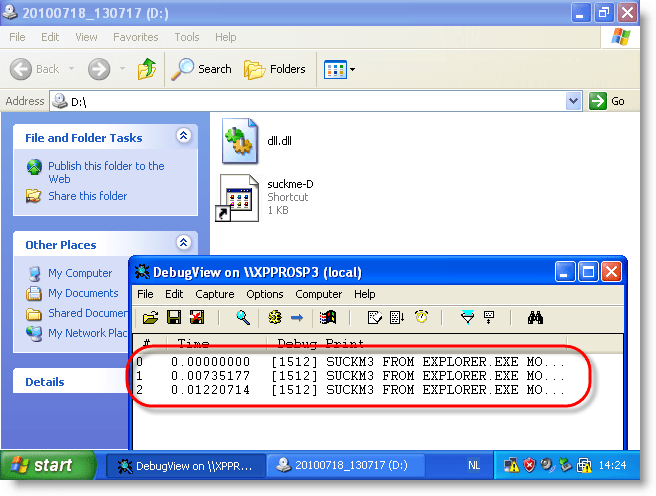Open the Favorites menu in Explorer
Image resolution: width=656 pixels, height=496 pixels.
click(x=135, y=37)
